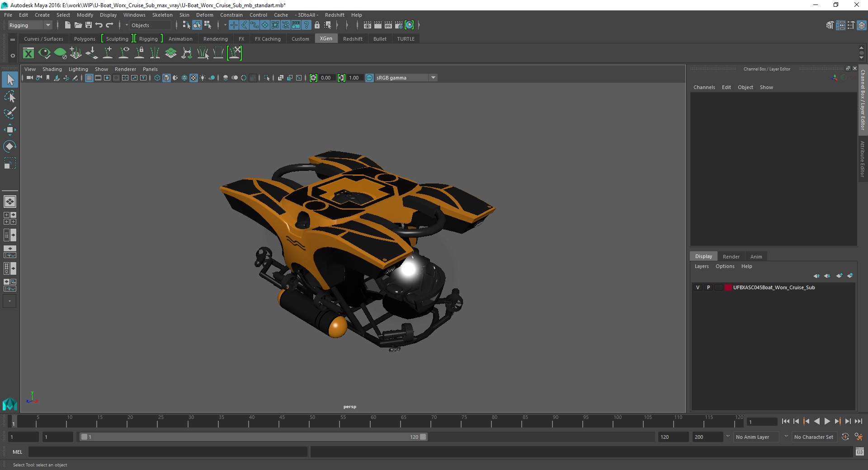Switch to the TURTLE shelf tab

406,39
